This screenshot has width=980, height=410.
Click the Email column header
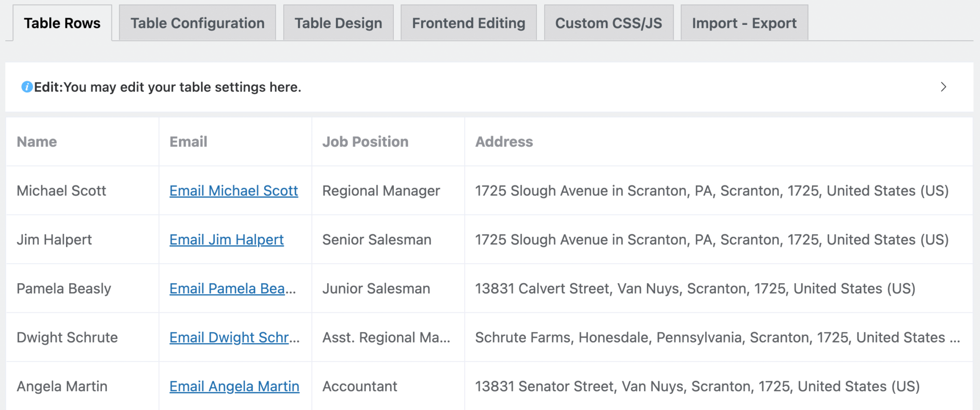click(x=188, y=142)
